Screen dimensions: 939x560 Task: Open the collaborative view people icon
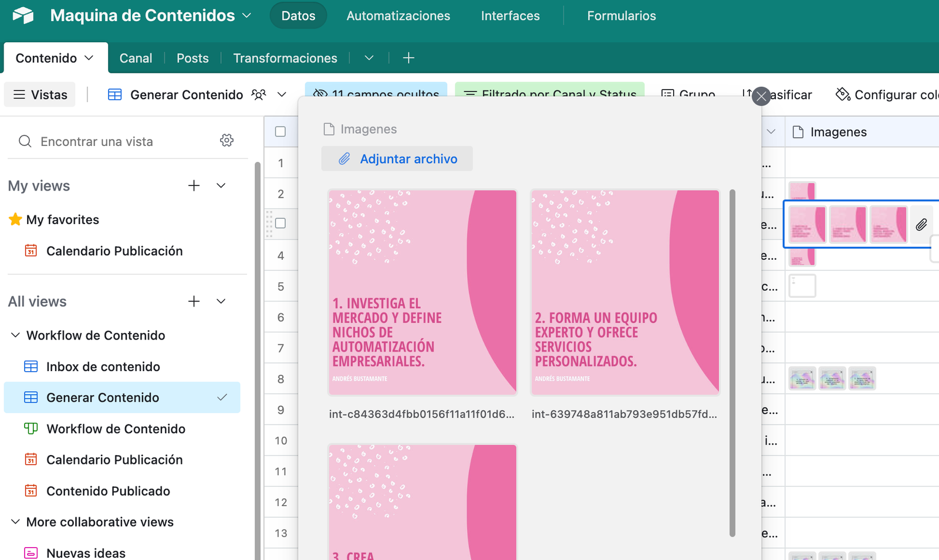tap(259, 94)
